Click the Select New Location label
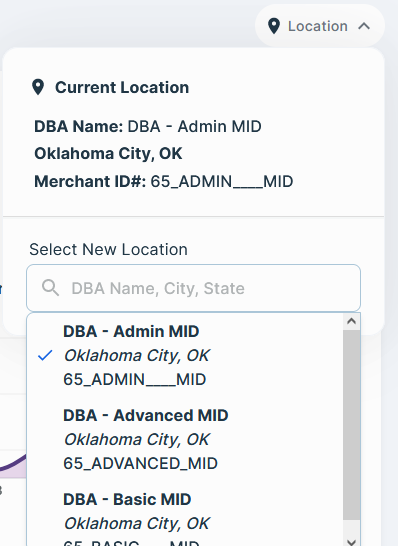The height and width of the screenshot is (546, 398). coord(108,249)
